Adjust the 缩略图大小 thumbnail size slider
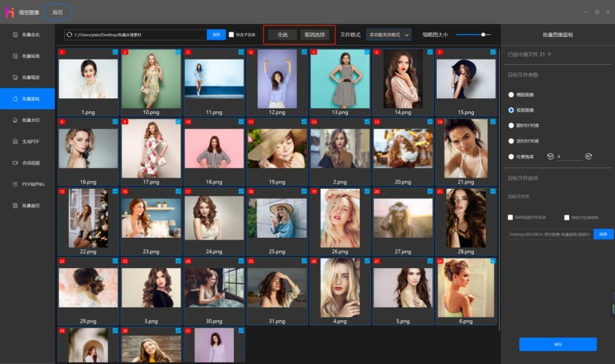This screenshot has height=364, width=615. (x=483, y=35)
